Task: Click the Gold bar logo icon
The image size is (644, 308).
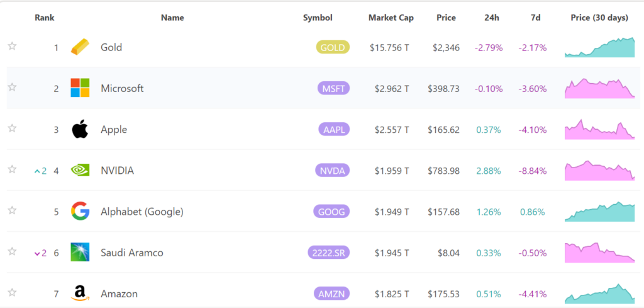Action: coord(80,47)
